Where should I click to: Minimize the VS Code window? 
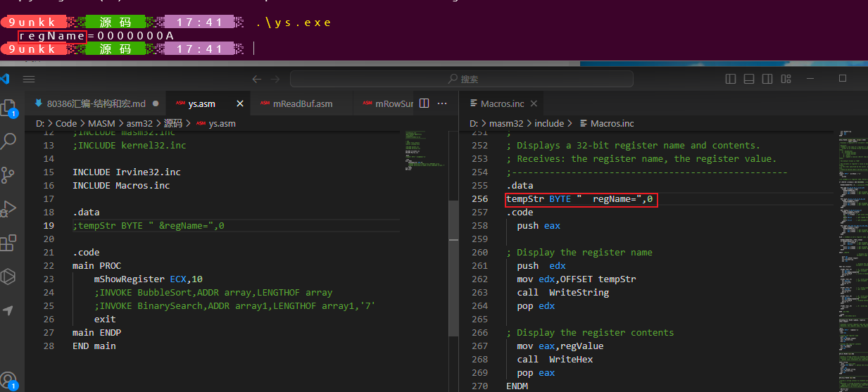(x=810, y=79)
